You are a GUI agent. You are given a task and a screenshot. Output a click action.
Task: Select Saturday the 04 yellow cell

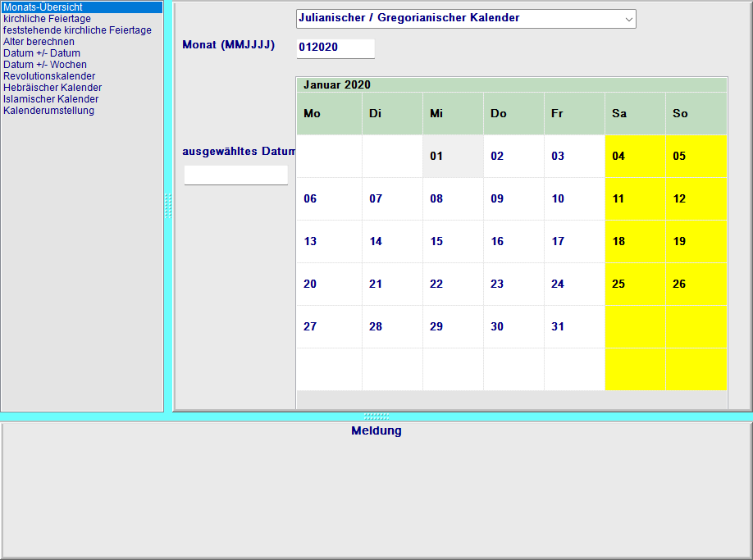[x=618, y=157]
